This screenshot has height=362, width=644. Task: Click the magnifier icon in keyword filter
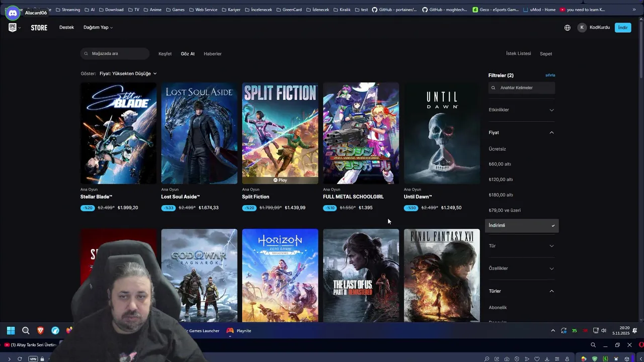(x=493, y=88)
